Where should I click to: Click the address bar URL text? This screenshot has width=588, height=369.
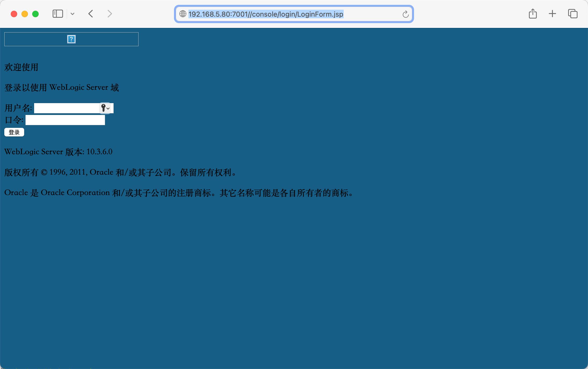266,14
